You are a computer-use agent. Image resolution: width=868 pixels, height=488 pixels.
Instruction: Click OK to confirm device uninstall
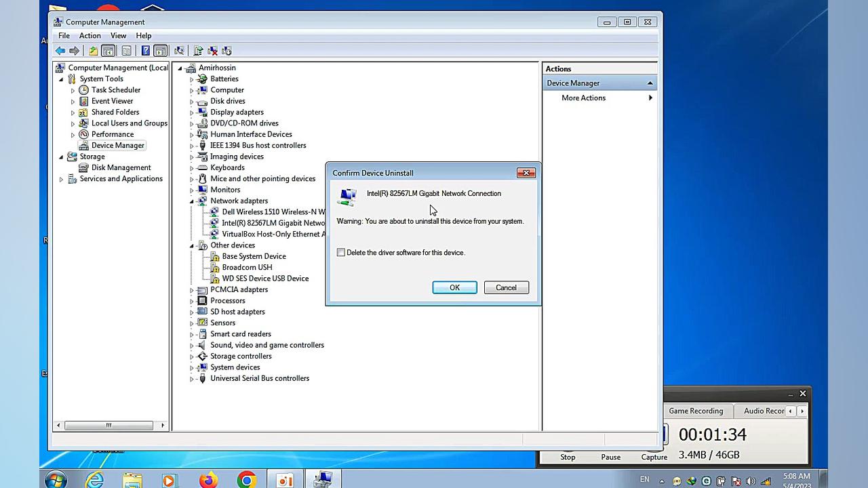454,287
